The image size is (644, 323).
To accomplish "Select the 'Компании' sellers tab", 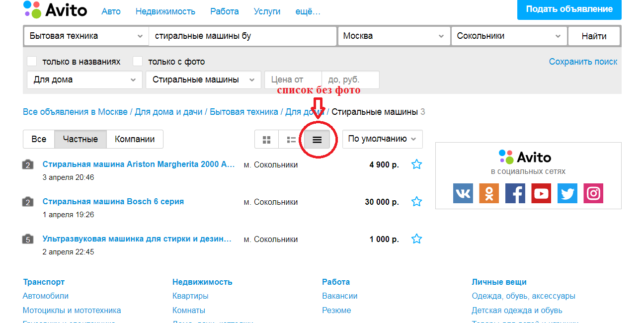I will click(135, 139).
